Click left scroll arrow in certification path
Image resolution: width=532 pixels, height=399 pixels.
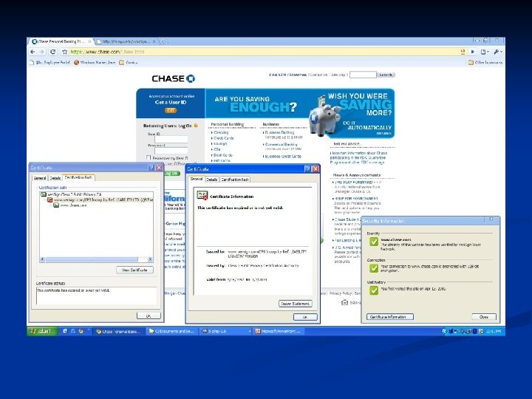coord(42,259)
